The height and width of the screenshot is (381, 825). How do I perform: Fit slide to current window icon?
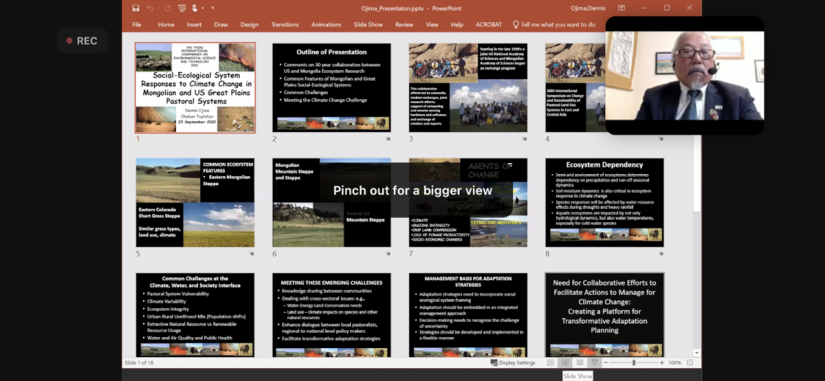click(690, 363)
